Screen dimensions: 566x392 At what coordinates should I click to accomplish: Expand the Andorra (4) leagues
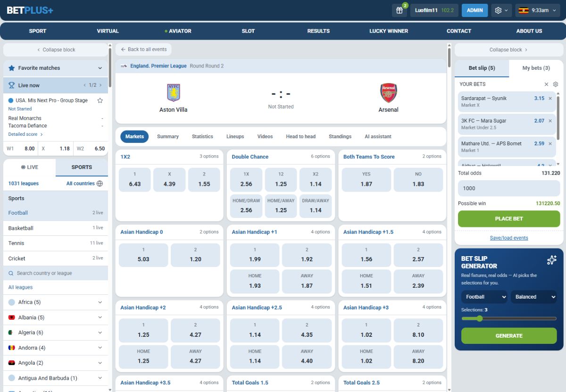click(100, 348)
